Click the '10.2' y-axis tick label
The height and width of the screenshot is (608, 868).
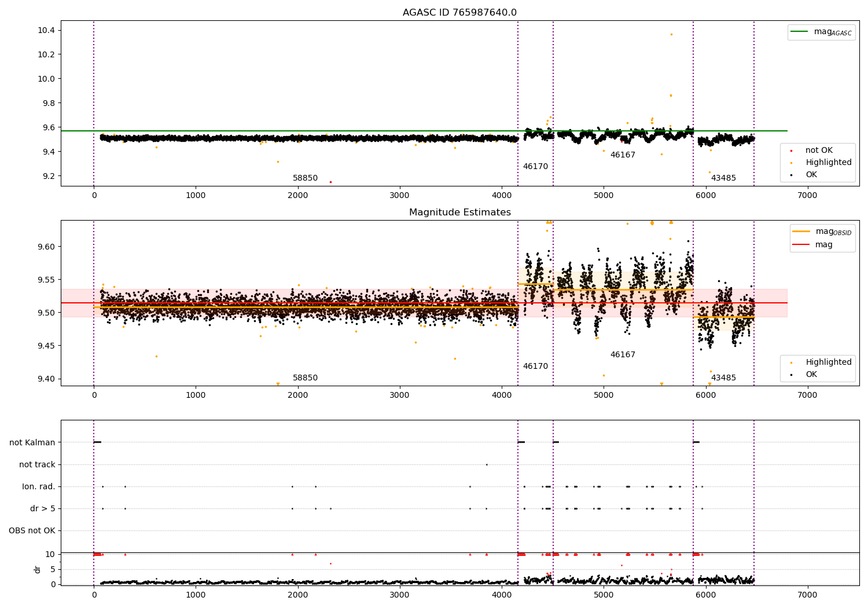pos(47,54)
